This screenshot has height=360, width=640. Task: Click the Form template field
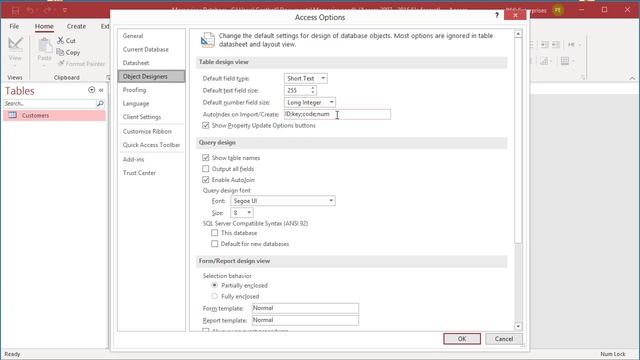[x=305, y=308]
